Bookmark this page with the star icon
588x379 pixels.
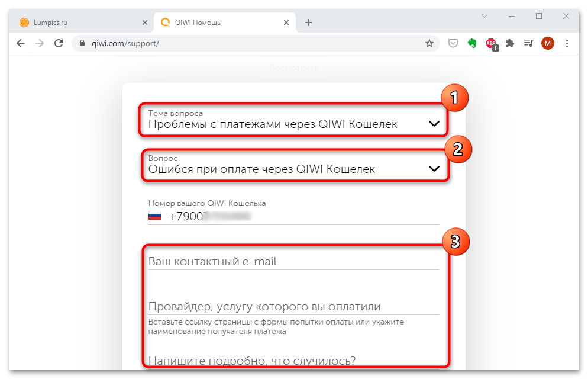[429, 43]
